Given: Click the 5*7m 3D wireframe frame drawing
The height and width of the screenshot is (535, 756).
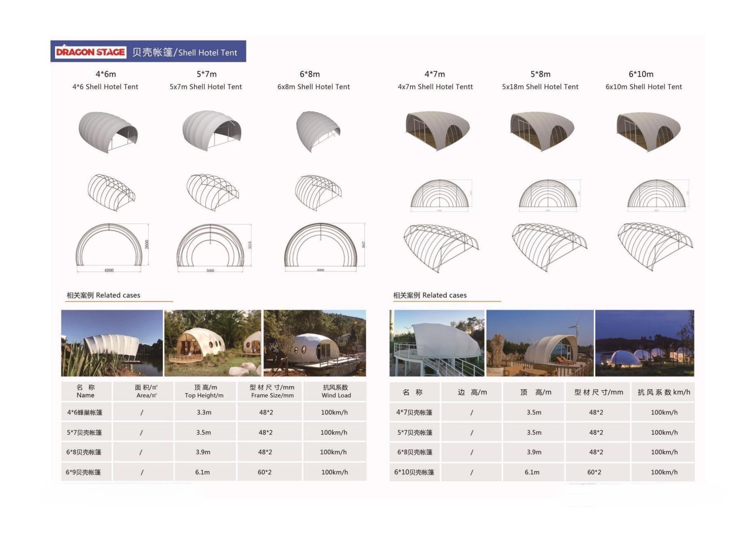Looking at the screenshot, I should coord(213,192).
